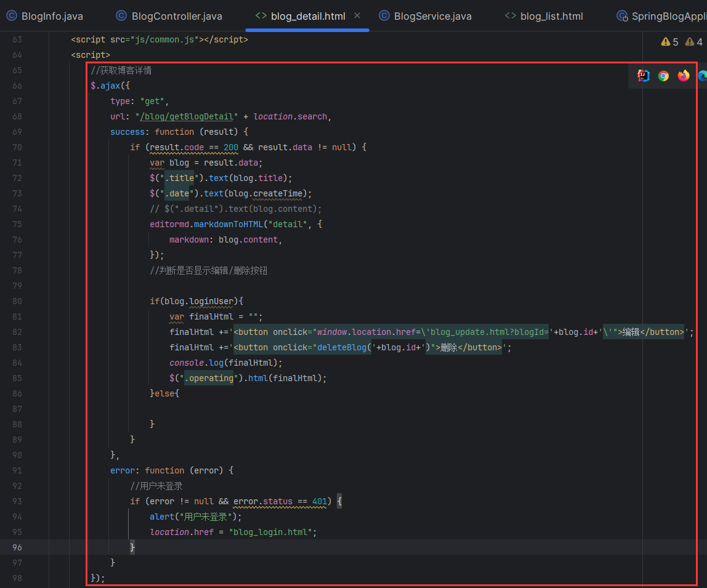Click the commented .detail line 74
Viewport: 707px width, 588px height.
pyautogui.click(x=236, y=209)
